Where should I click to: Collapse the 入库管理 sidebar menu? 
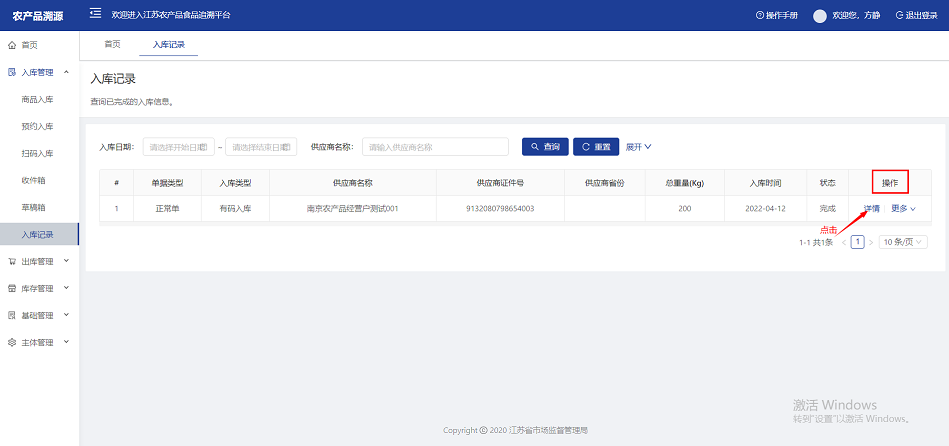pyautogui.click(x=38, y=72)
